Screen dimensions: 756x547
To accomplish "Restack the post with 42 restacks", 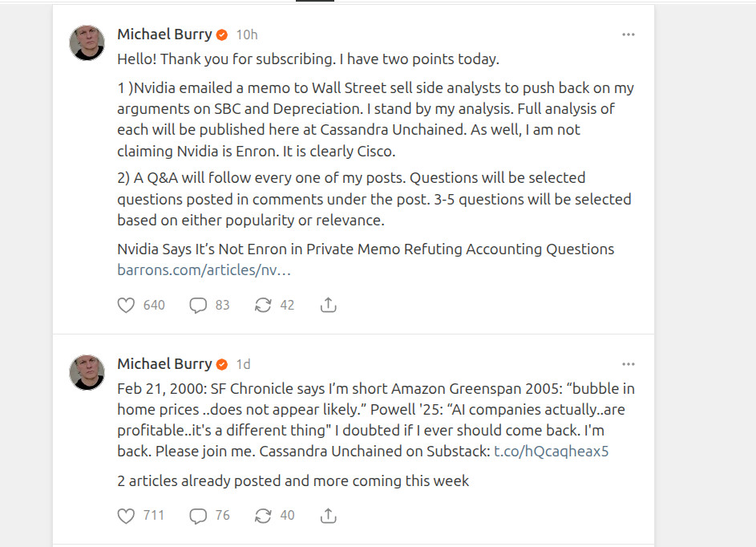I will [263, 306].
